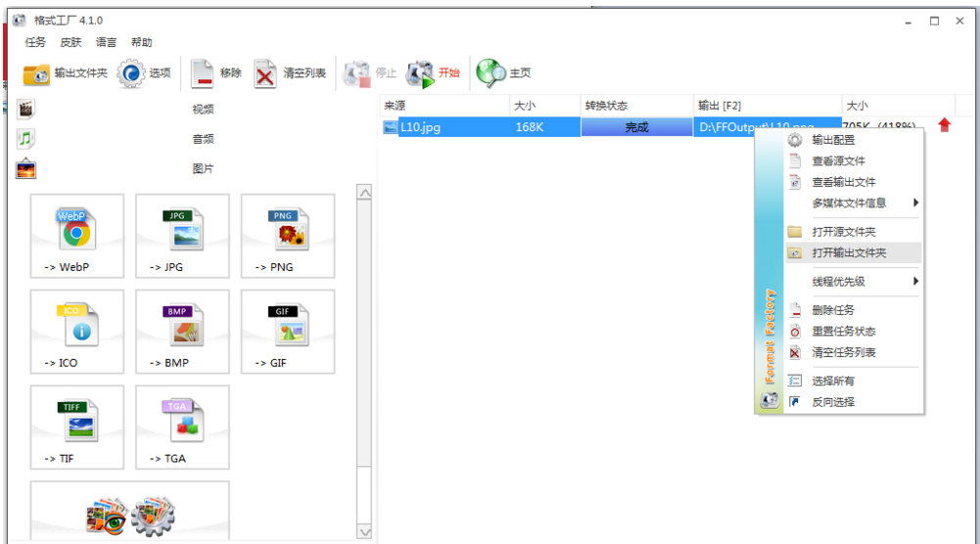Open the 任务 menu
980x544 pixels.
35,42
